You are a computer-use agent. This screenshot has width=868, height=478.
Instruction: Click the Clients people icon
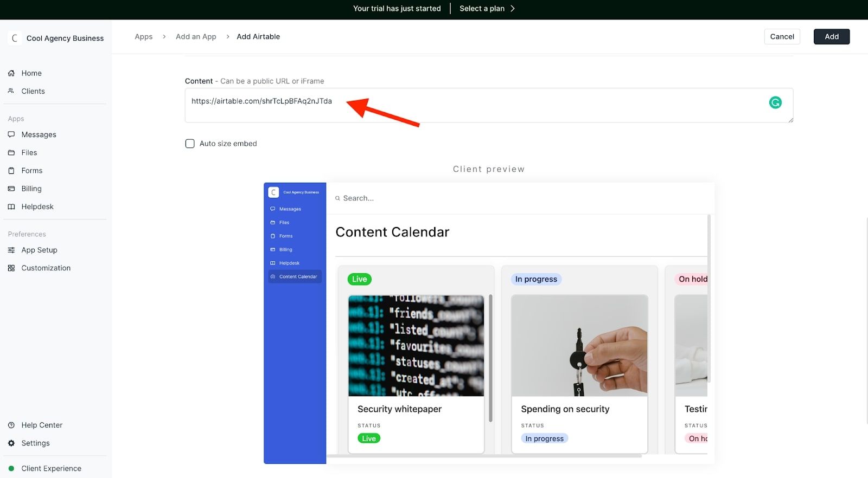(11, 91)
